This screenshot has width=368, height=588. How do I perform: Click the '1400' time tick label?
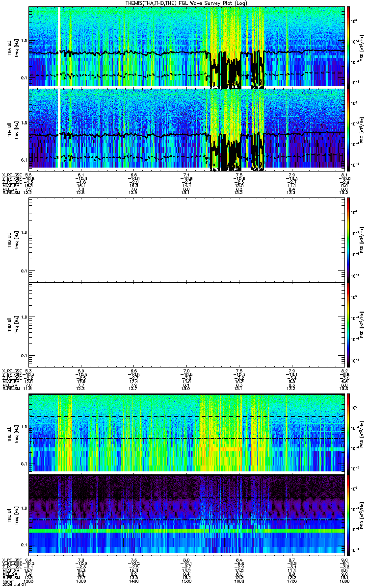[134, 581]
